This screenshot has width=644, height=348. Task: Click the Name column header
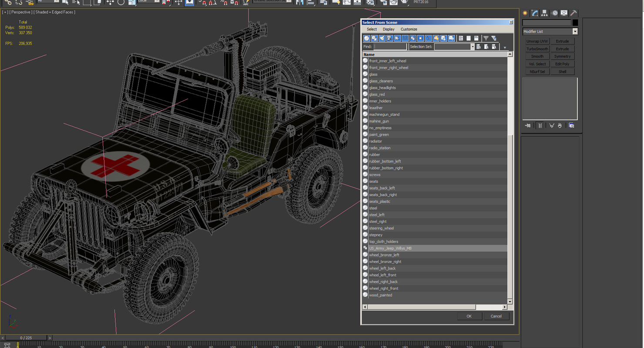435,54
